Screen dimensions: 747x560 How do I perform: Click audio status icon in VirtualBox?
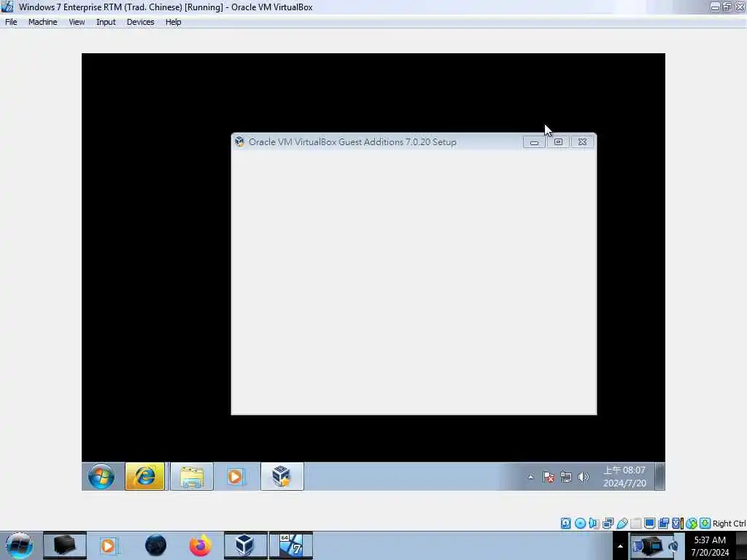pos(594,524)
